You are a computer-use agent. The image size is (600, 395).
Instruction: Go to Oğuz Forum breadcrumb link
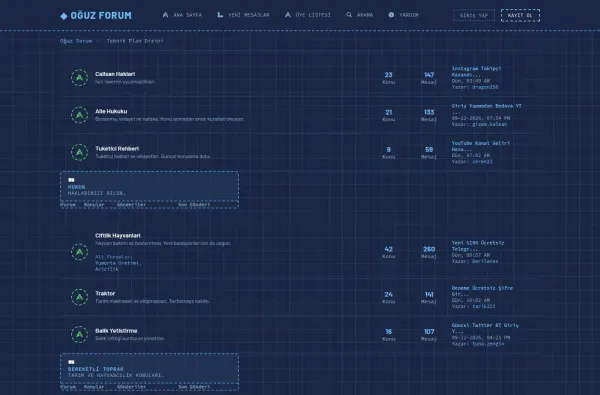click(x=76, y=41)
